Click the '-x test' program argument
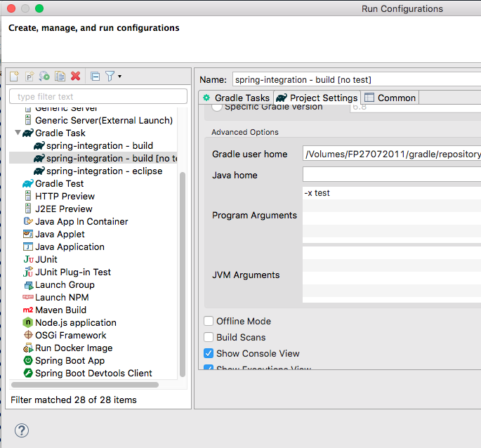Screen dimensions: 481x448 tap(317, 193)
